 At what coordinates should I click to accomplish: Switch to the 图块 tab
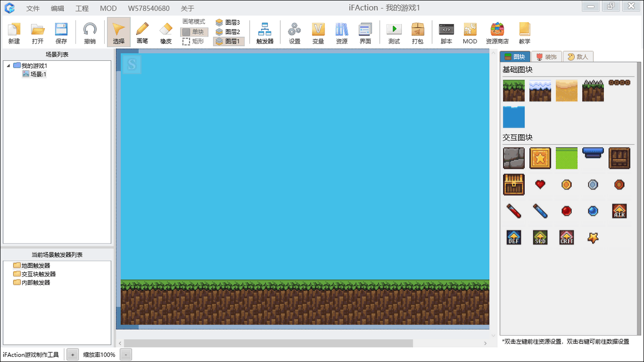click(514, 57)
